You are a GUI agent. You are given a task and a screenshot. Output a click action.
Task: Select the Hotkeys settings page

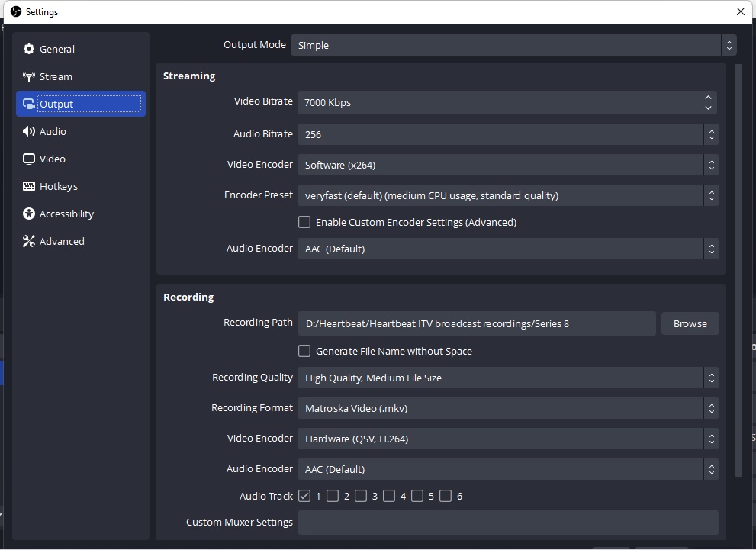coord(81,187)
